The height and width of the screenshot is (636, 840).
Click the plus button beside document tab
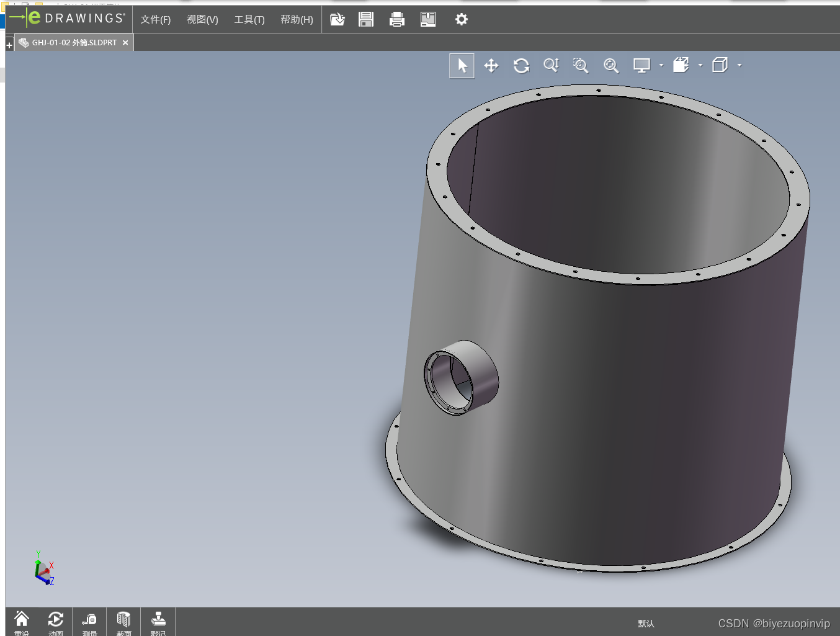(x=9, y=45)
